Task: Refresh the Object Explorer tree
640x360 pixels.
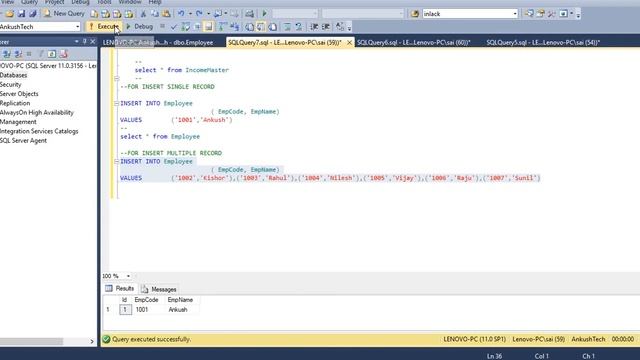Action: [x=52, y=54]
